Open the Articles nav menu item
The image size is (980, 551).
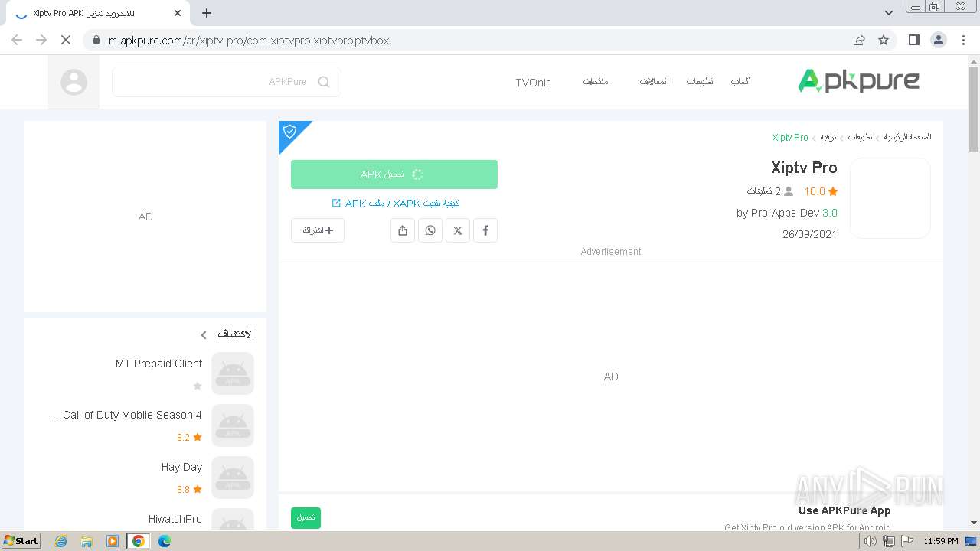point(655,82)
